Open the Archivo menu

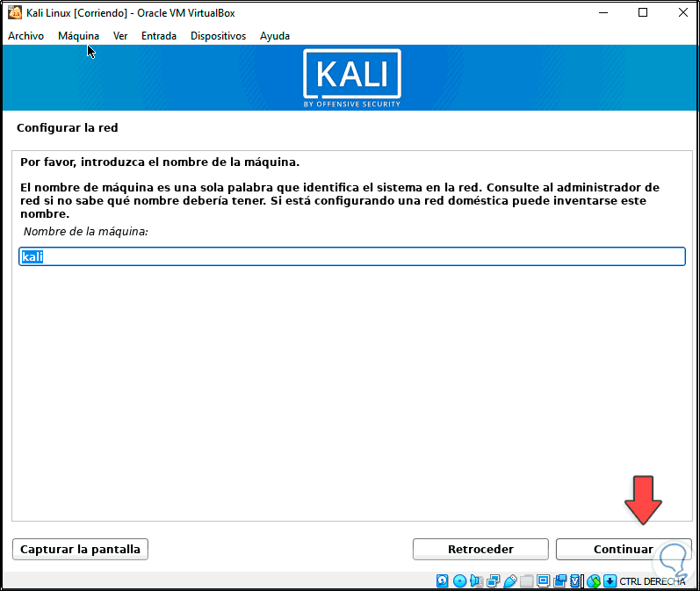click(25, 36)
